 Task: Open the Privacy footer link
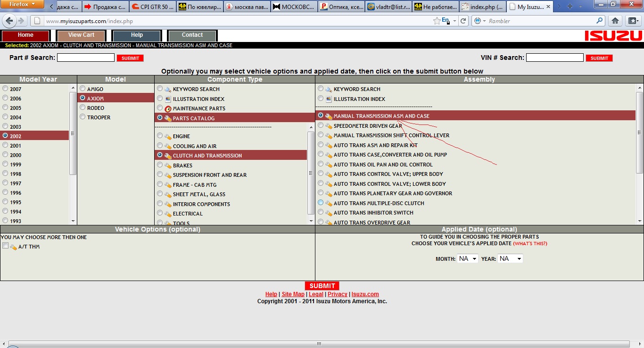pyautogui.click(x=338, y=294)
